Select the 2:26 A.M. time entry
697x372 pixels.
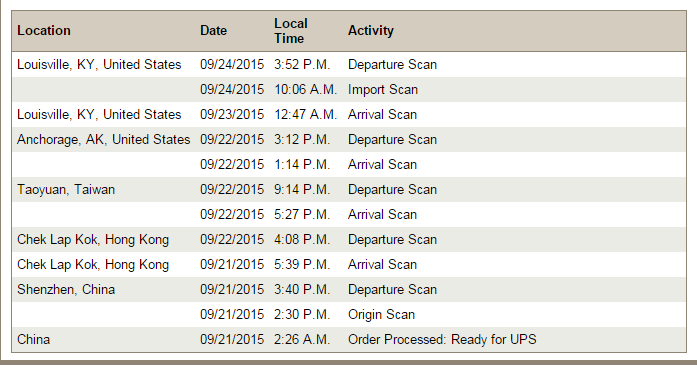[302, 340]
